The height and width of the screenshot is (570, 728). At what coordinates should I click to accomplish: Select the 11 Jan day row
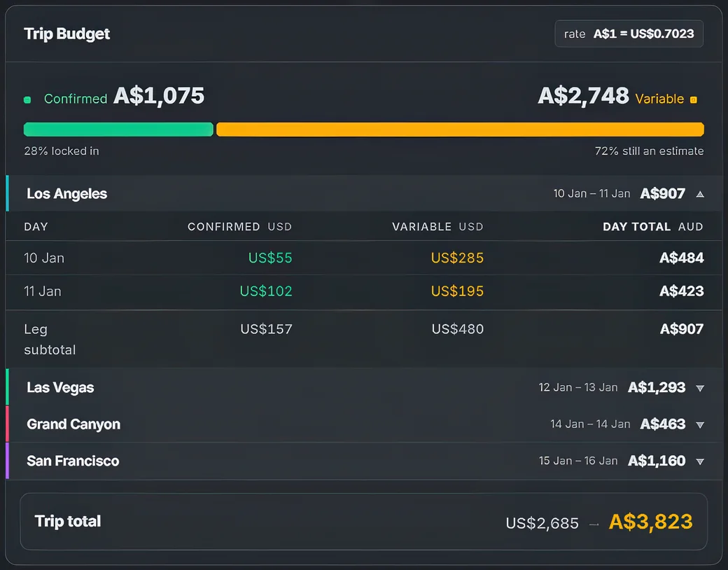(x=364, y=291)
